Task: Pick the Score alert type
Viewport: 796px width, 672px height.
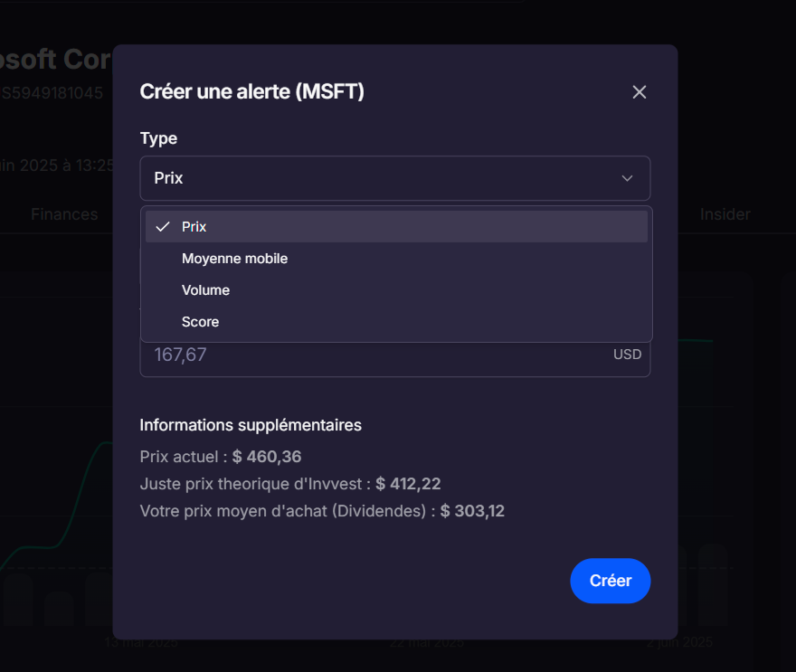Action: click(200, 322)
